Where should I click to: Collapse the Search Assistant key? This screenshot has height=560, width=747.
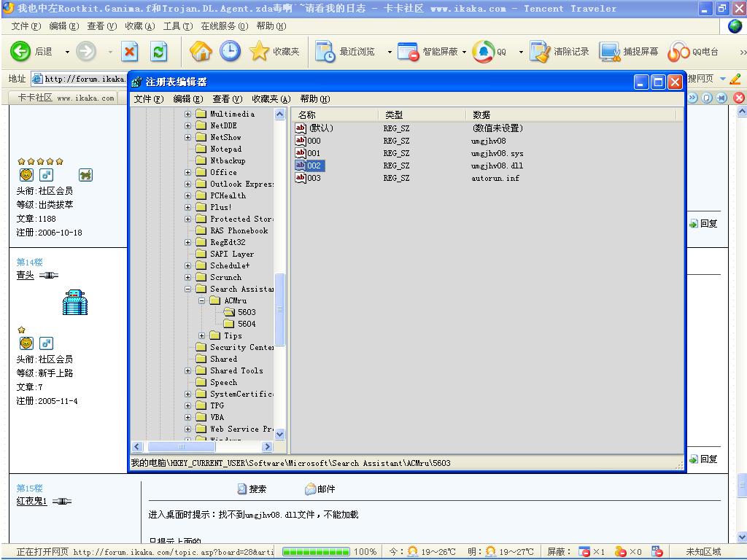pyautogui.click(x=188, y=289)
